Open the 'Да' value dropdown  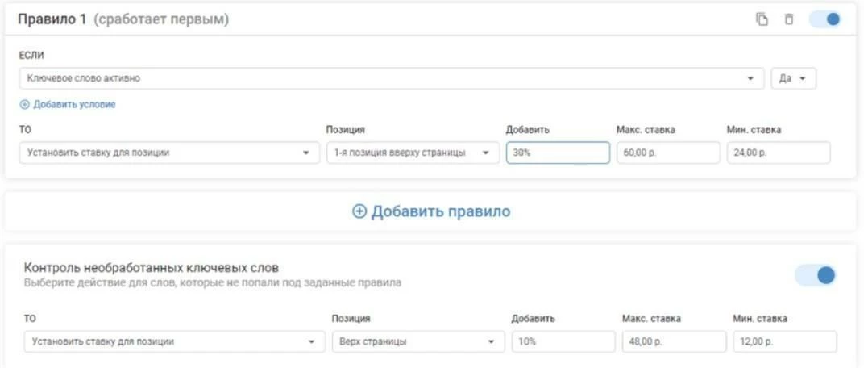(x=793, y=79)
